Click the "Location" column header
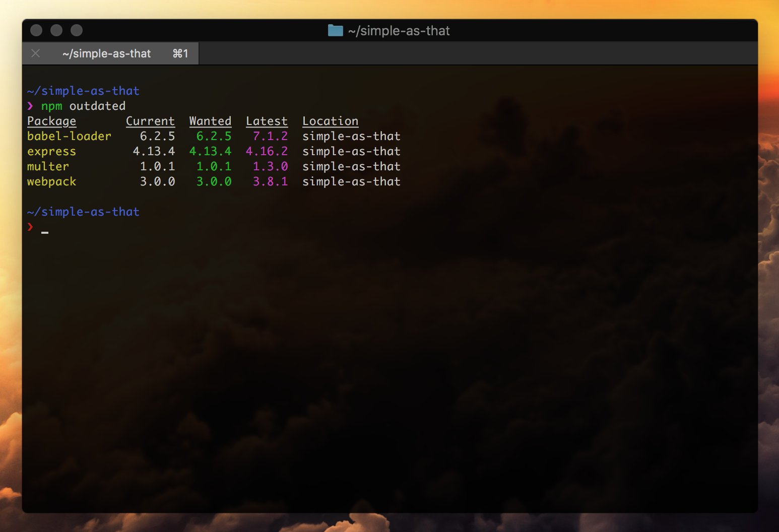The width and height of the screenshot is (779, 532). (x=331, y=121)
